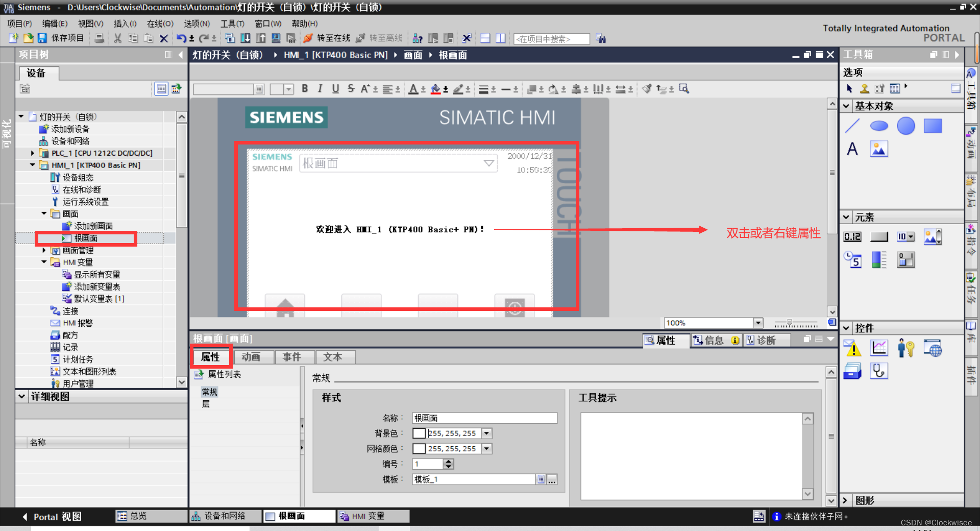Open the zoom level 100% dropdown
This screenshot has width=980, height=531.
(x=758, y=323)
